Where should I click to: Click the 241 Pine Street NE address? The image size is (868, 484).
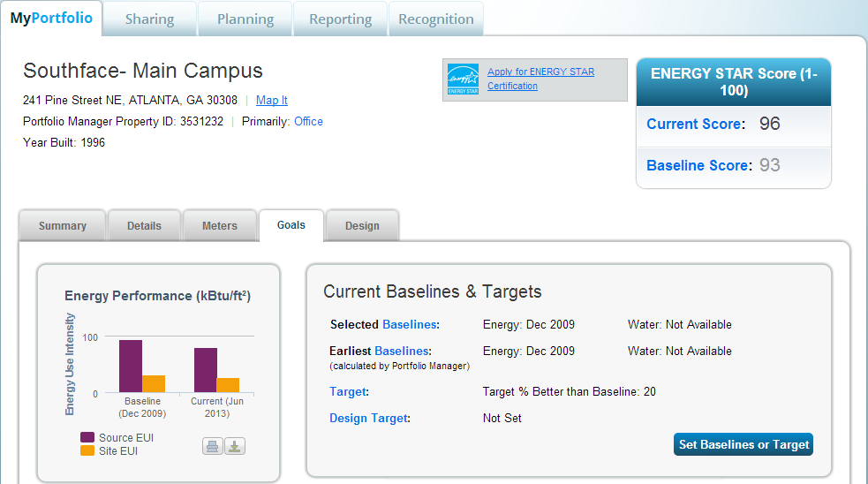[130, 100]
